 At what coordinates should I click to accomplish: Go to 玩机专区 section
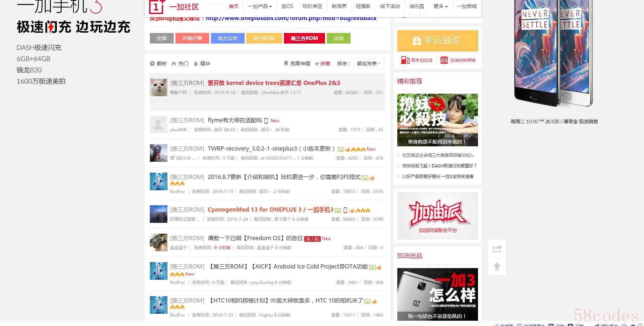pos(312,6)
